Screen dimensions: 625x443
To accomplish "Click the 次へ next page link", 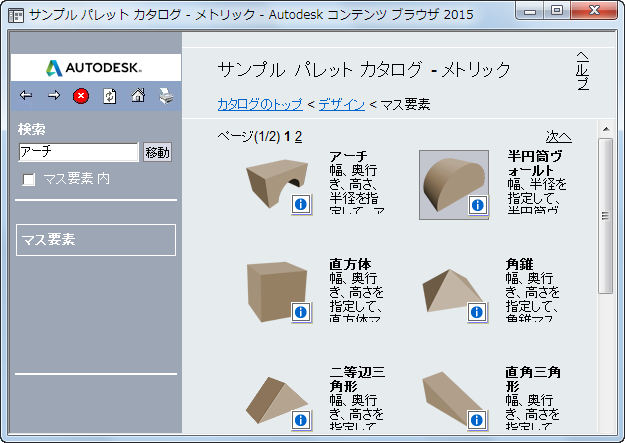I will tap(558, 137).
